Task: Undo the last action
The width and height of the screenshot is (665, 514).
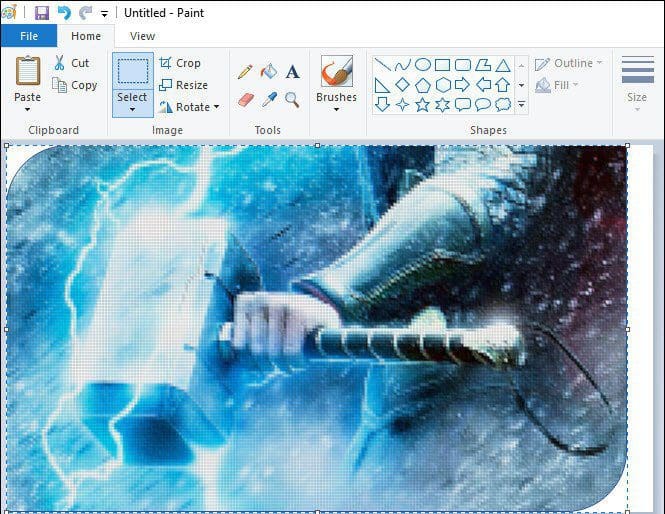Action: (64, 13)
